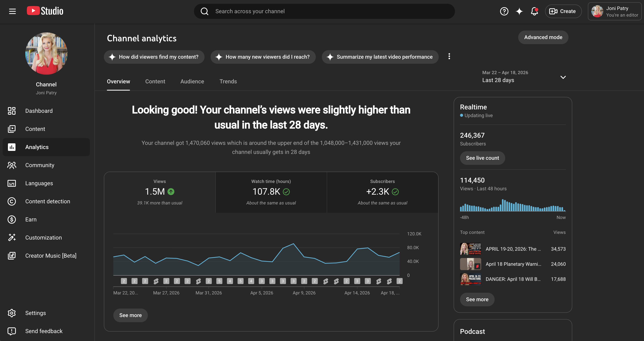Switch to the Audience tab

click(192, 81)
